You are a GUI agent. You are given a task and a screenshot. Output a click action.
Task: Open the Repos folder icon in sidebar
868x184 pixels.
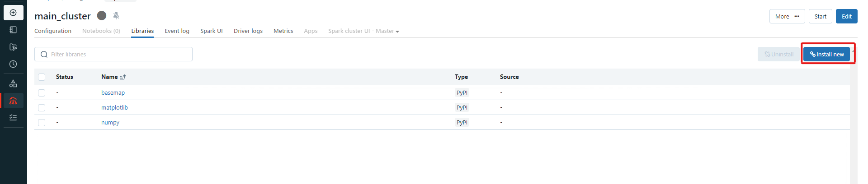pyautogui.click(x=13, y=47)
